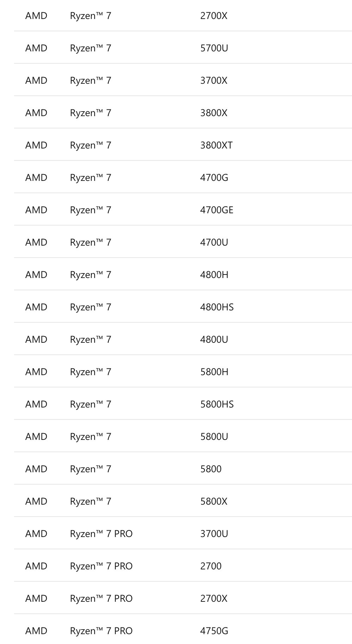Click the 3700U model in Ryzen 7 PRO
Image resolution: width=352 pixels, height=644 pixels.
214,534
